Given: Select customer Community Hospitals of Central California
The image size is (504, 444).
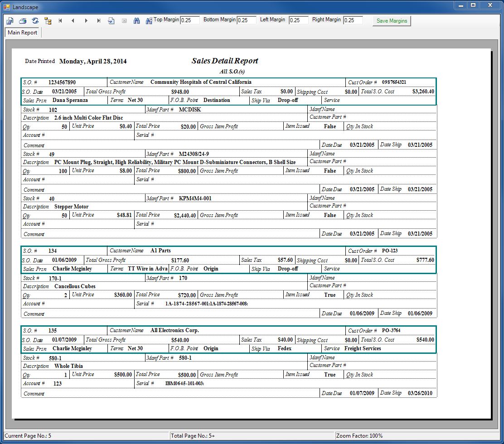Looking at the screenshot, I should (x=201, y=82).
